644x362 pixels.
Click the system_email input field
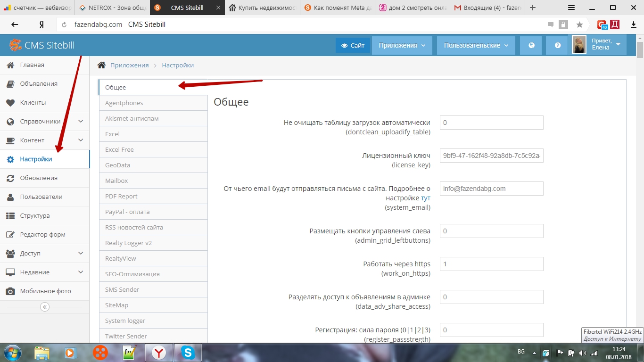coord(492,189)
